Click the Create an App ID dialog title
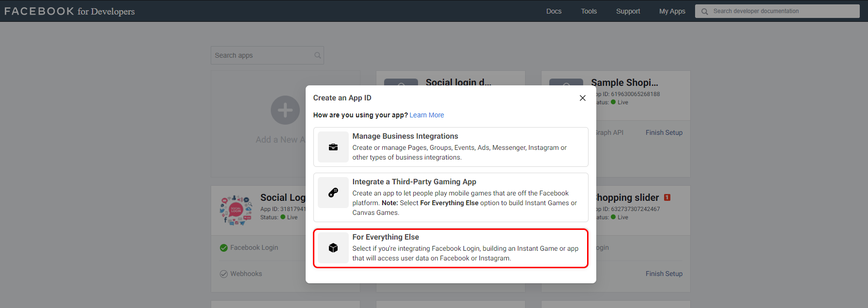This screenshot has height=308, width=868. (x=342, y=98)
